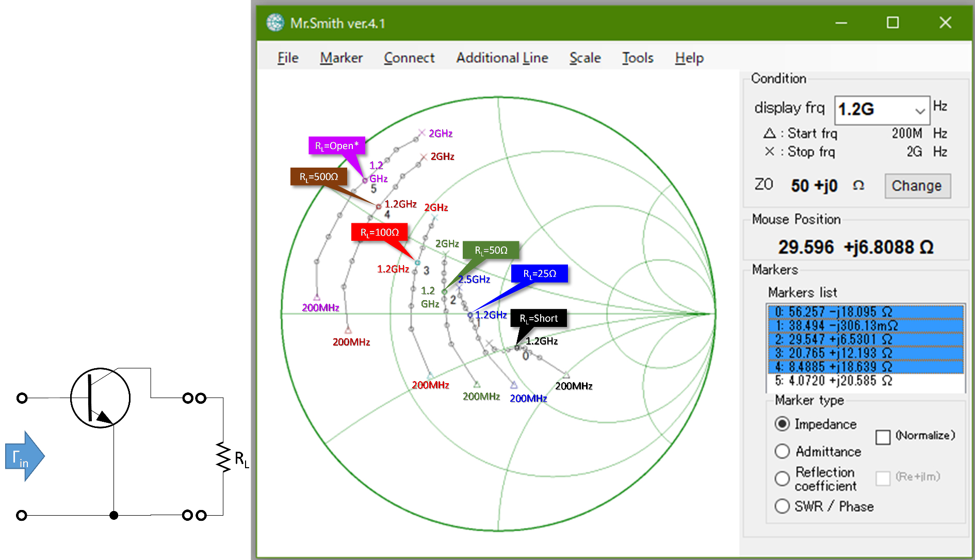Viewport: 975px width, 560px height.
Task: Click the Z0 value 50 +j0
Action: [814, 186]
